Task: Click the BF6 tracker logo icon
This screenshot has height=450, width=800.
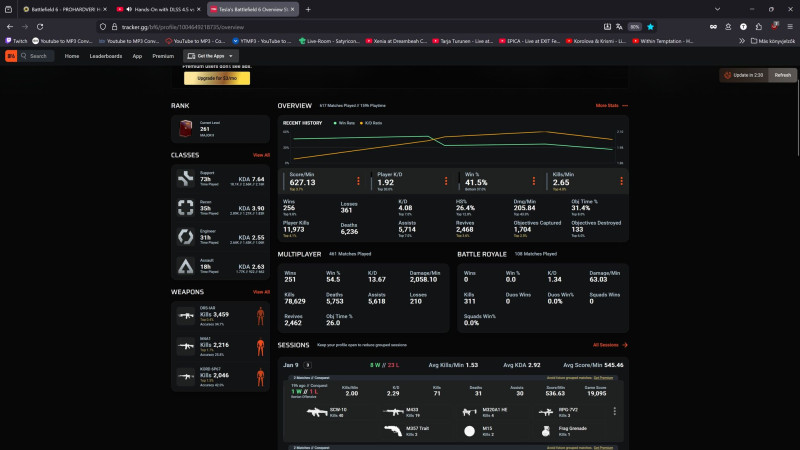Action: (x=11, y=56)
